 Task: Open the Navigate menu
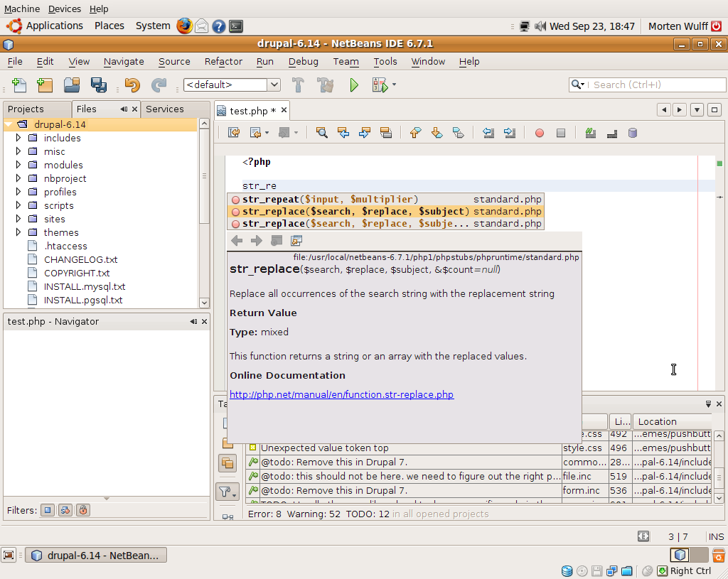coord(124,61)
